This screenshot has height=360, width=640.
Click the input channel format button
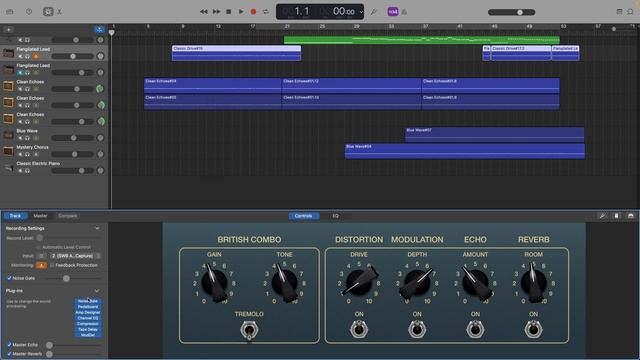[x=41, y=256]
